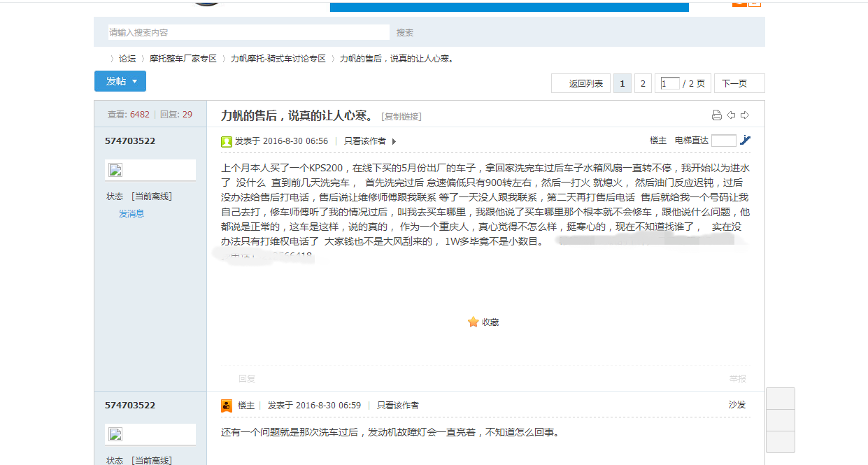Click timestamp 发表于 2016-8-30 06:59

tap(314, 406)
